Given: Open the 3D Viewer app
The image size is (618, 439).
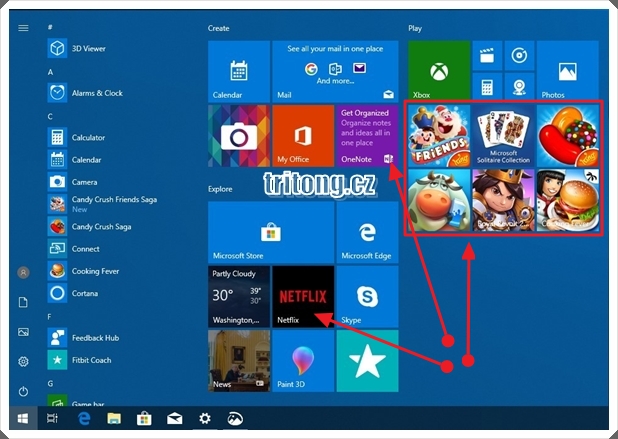Looking at the screenshot, I should click(x=102, y=48).
